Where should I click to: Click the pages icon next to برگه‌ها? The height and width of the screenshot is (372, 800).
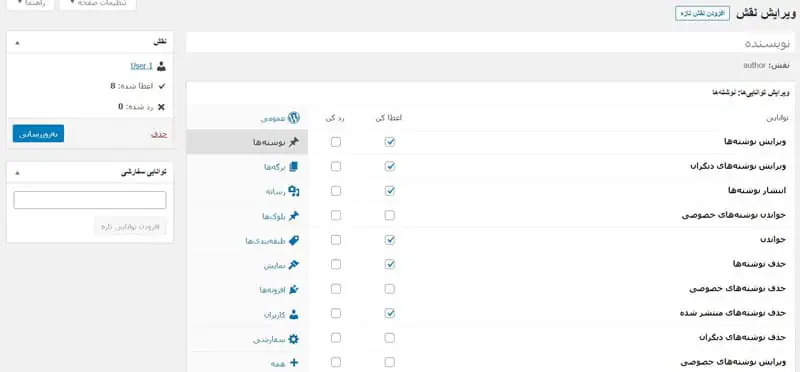(293, 167)
